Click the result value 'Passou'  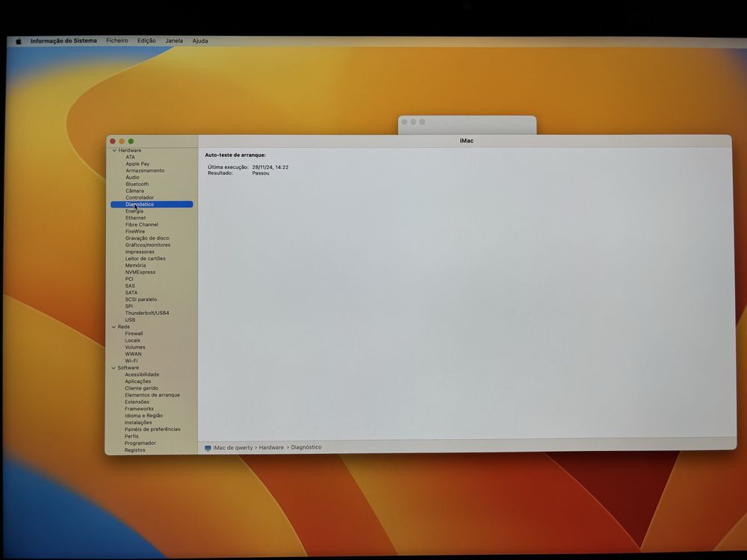(x=261, y=173)
